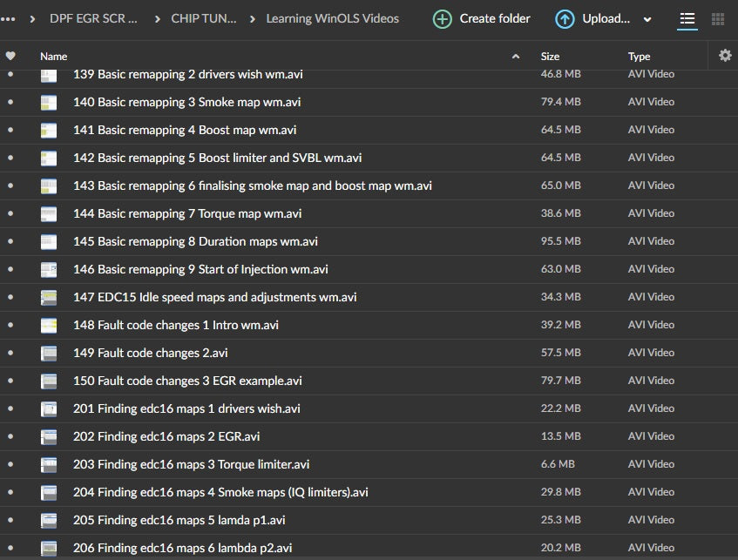
Task: Toggle favorite dot for 206 lambda p2
Action: point(10,548)
